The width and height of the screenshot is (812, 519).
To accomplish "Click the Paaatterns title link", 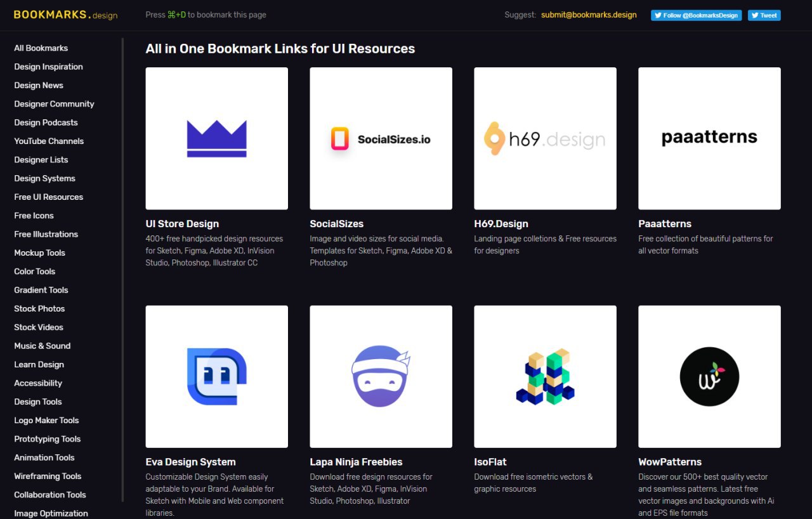I will point(665,223).
